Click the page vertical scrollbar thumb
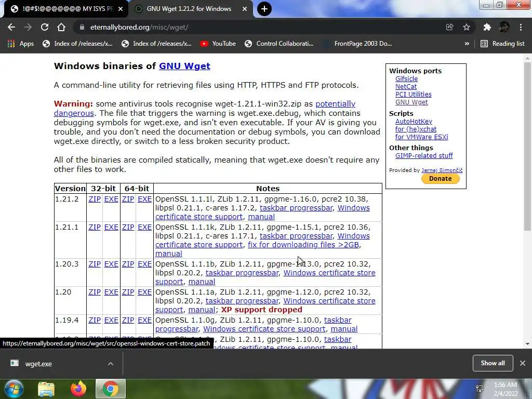The height and width of the screenshot is (399, 532). tap(527, 147)
